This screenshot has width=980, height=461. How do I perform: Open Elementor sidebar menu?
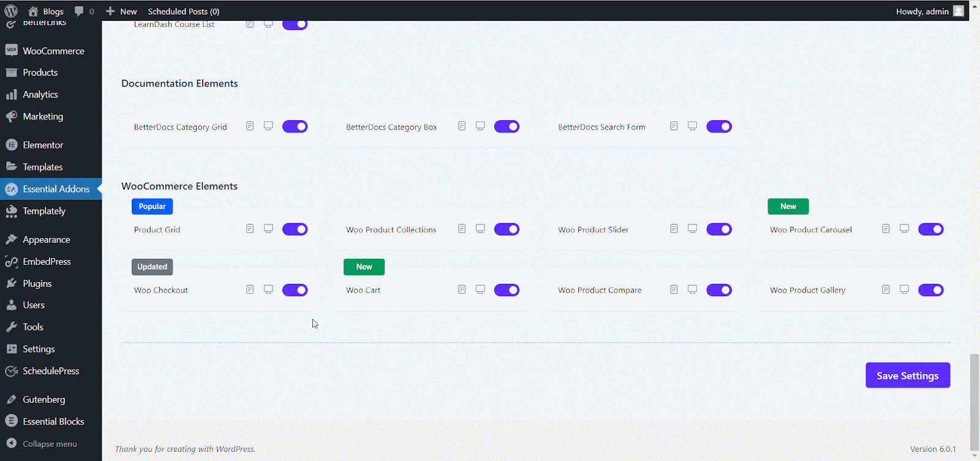pyautogui.click(x=51, y=145)
